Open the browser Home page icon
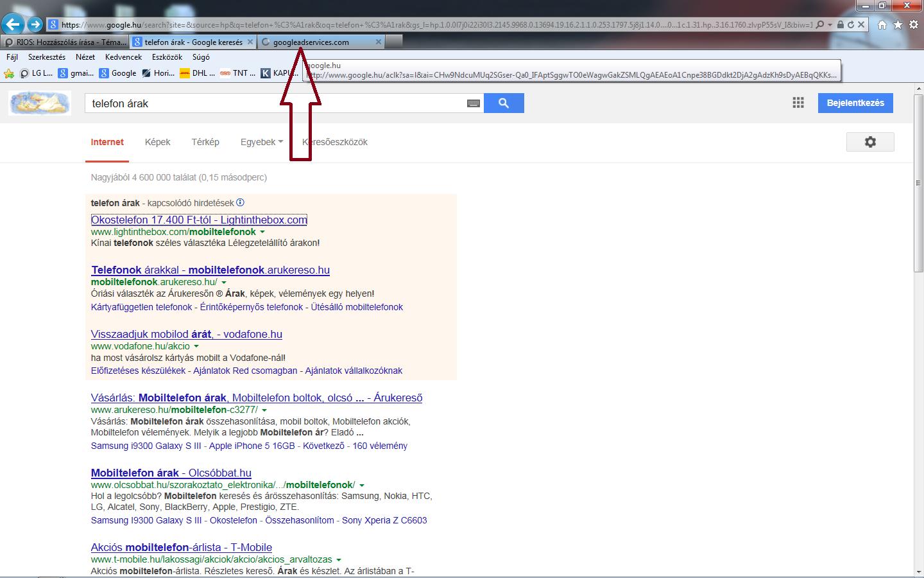Image resolution: width=924 pixels, height=578 pixels. [882, 24]
